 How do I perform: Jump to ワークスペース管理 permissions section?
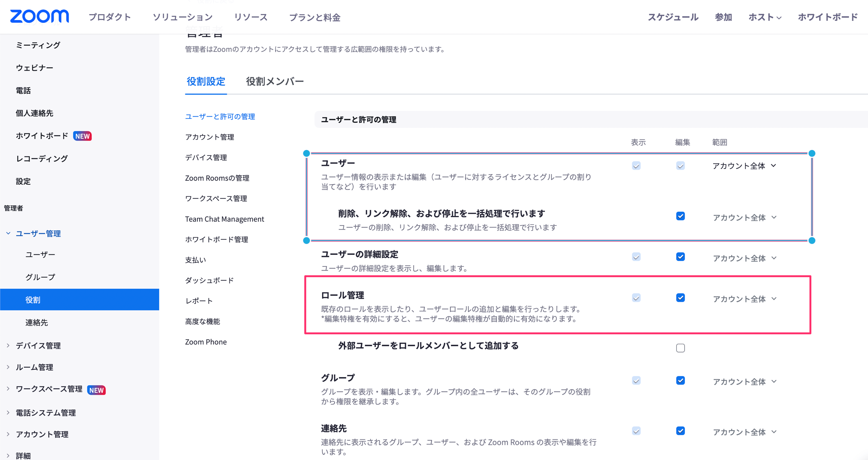point(216,199)
